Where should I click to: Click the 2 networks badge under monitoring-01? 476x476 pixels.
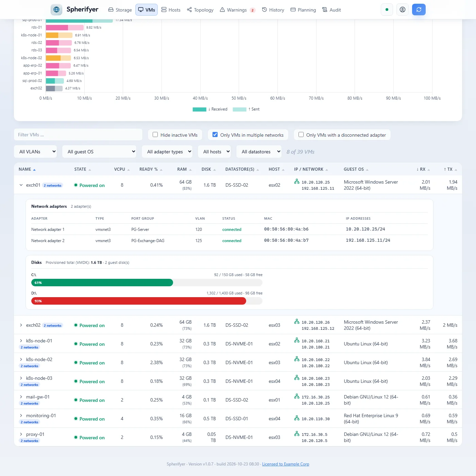coord(30,422)
